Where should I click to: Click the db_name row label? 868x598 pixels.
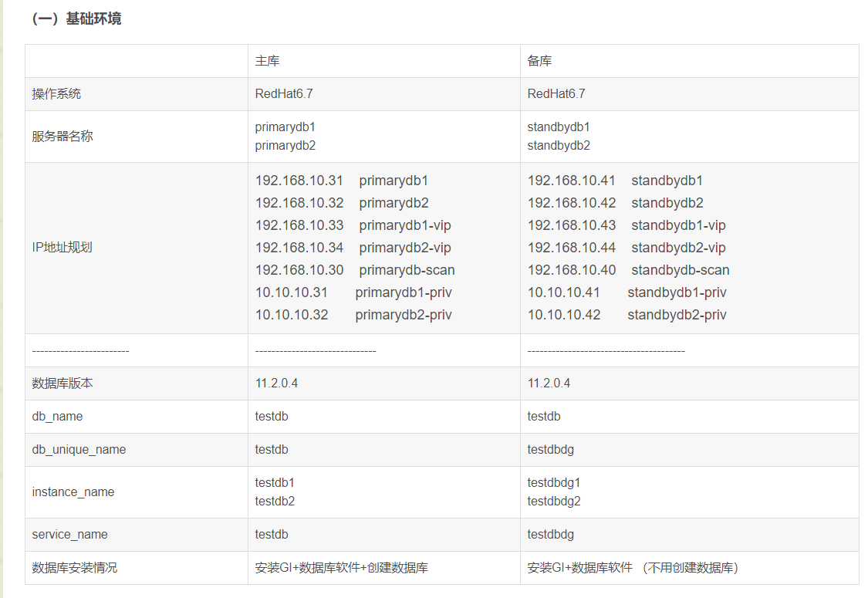tap(58, 417)
